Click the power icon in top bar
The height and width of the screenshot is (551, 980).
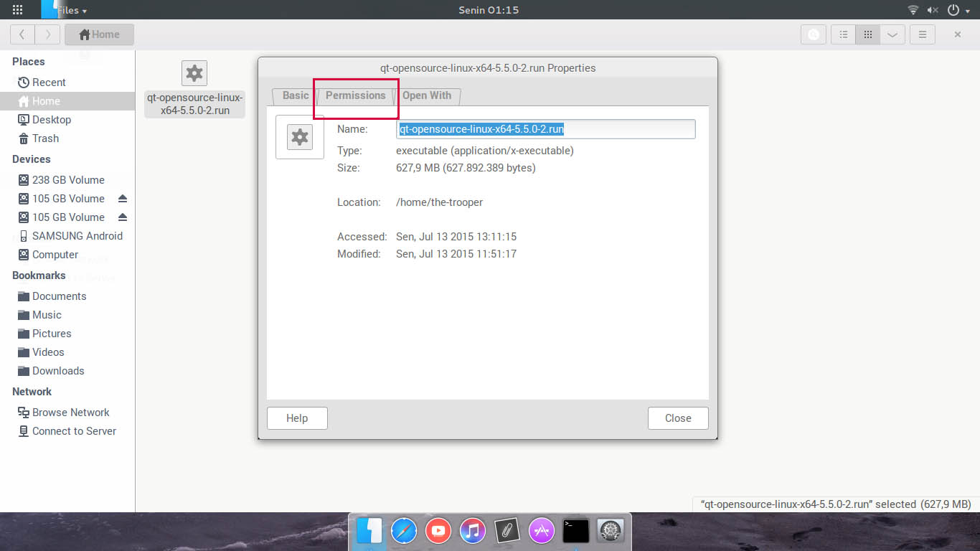point(953,10)
